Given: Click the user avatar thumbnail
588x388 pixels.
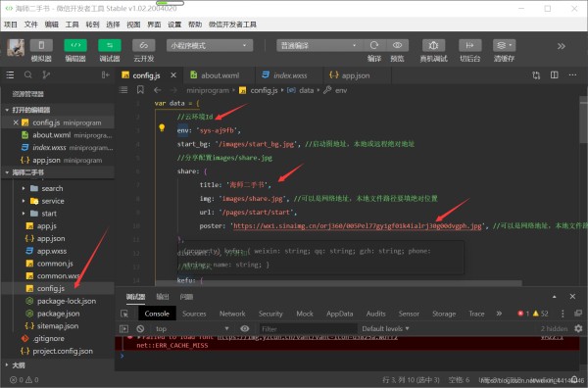Looking at the screenshot, I should pyautogui.click(x=16, y=48).
